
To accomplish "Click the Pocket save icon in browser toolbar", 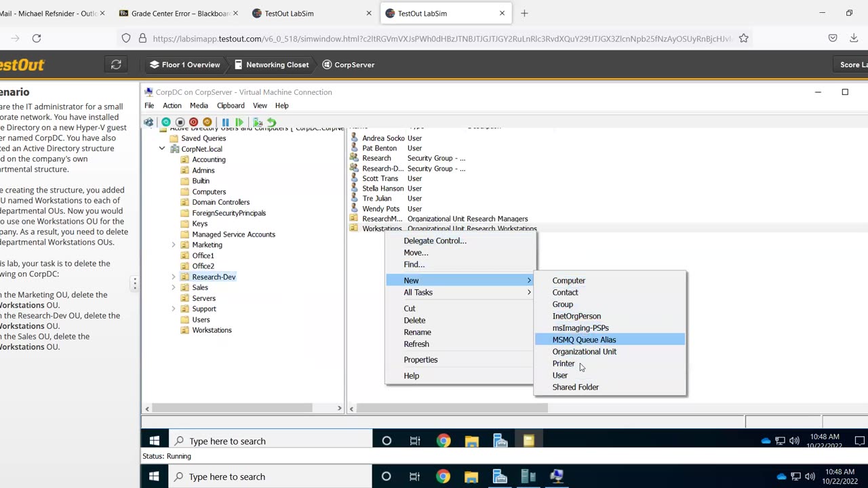I will click(833, 39).
